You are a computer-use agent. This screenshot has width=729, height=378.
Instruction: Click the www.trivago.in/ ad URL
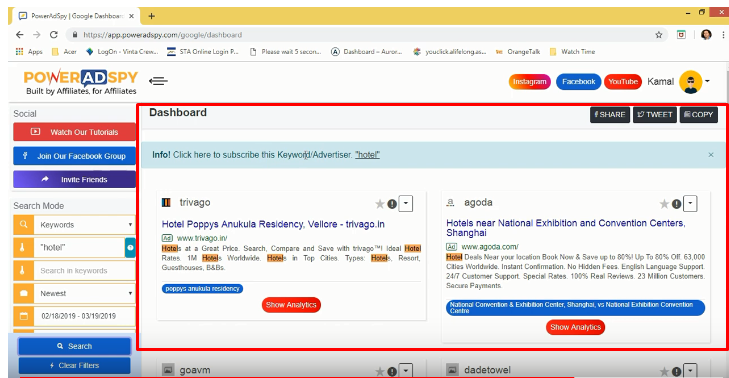pyautogui.click(x=202, y=238)
